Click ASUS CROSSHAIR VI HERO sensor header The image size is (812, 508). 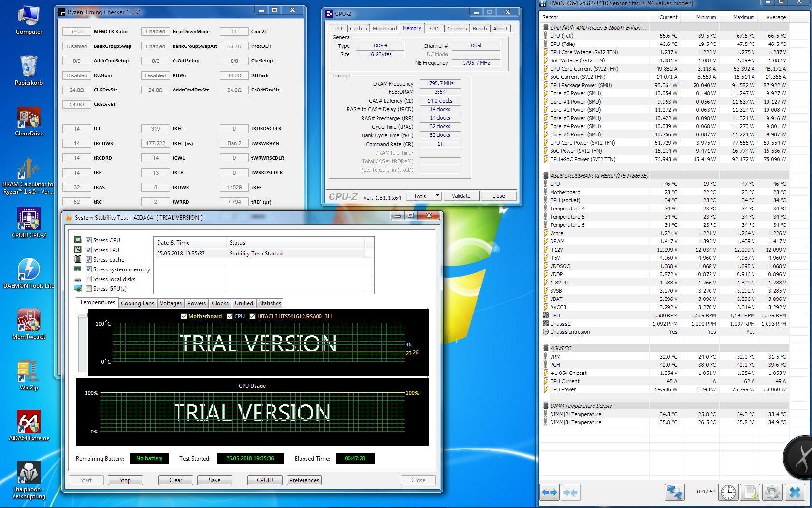click(x=665, y=176)
